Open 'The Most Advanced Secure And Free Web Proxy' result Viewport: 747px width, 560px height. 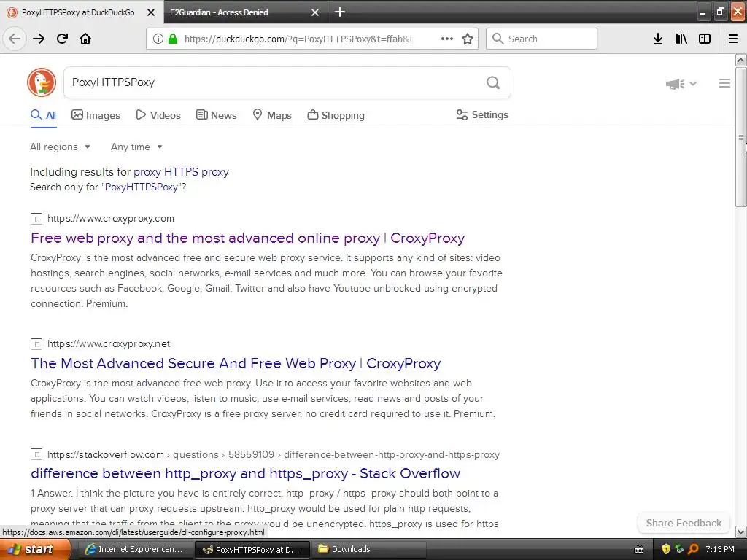(236, 363)
